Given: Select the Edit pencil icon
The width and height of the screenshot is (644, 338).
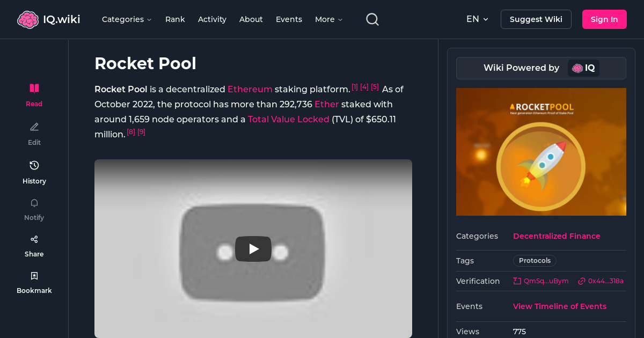Looking at the screenshot, I should click(x=34, y=126).
